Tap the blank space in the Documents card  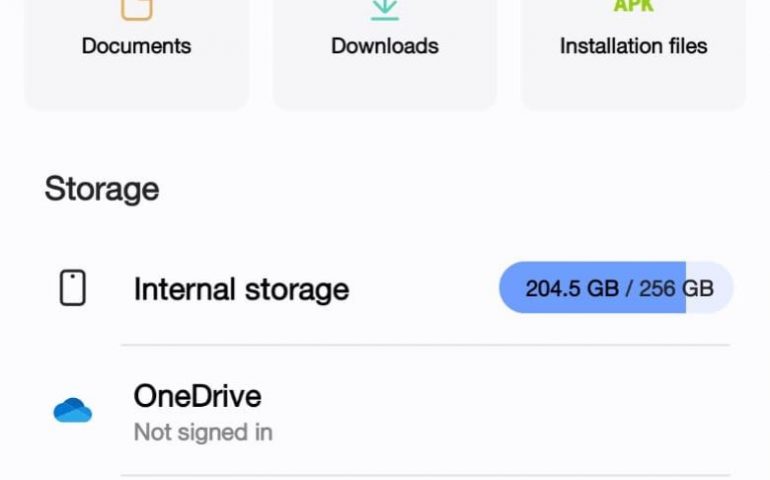coord(137,83)
